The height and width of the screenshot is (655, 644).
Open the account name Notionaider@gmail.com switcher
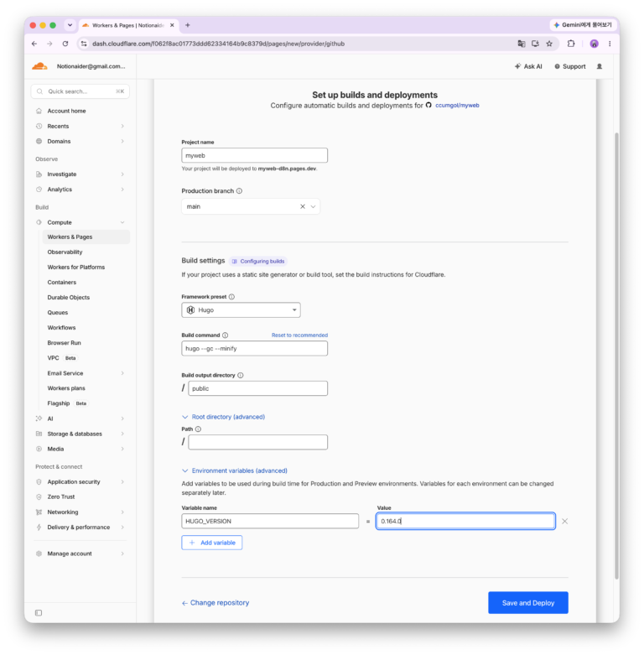(x=91, y=66)
